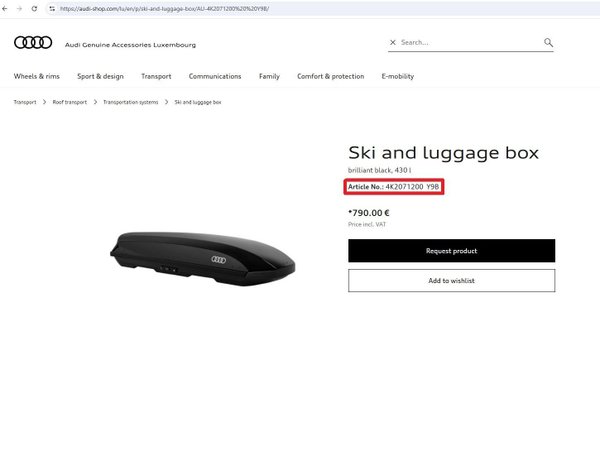Click the search magnifier icon
This screenshot has height=456, width=600.
(x=548, y=42)
